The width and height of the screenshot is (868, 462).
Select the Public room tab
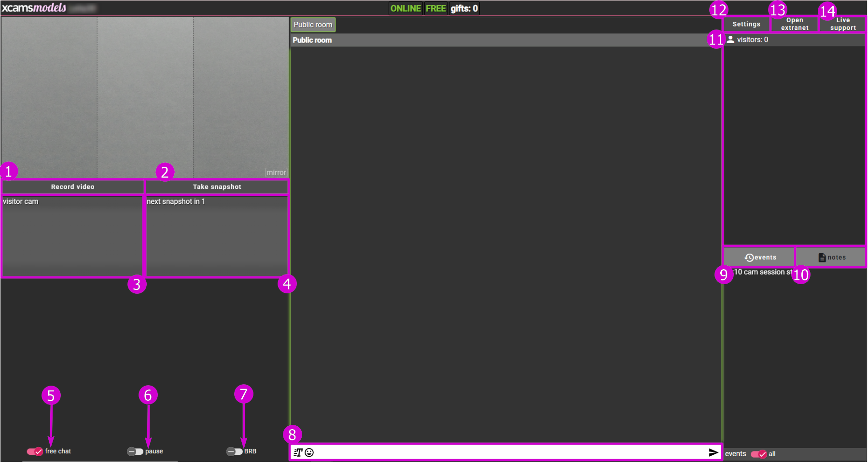[313, 25]
